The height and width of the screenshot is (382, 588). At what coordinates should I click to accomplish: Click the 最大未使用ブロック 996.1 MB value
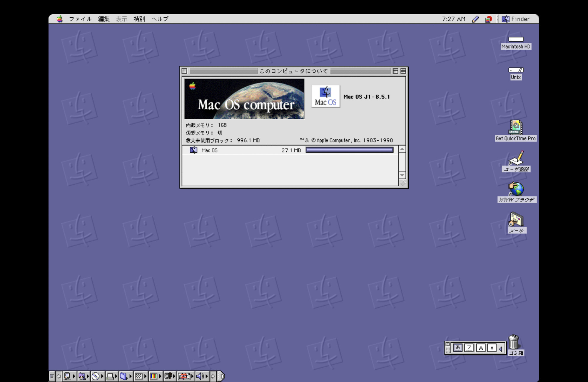248,141
